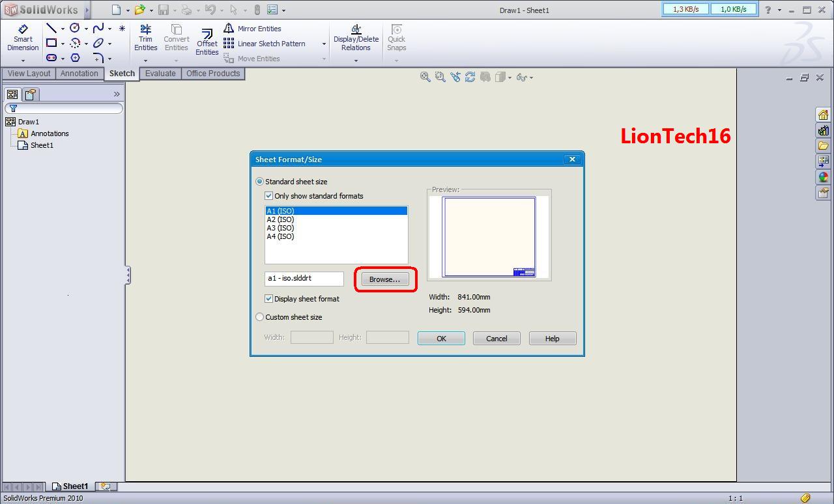The image size is (834, 504).
Task: Open the Options icon in top toolbar
Action: pos(272,10)
